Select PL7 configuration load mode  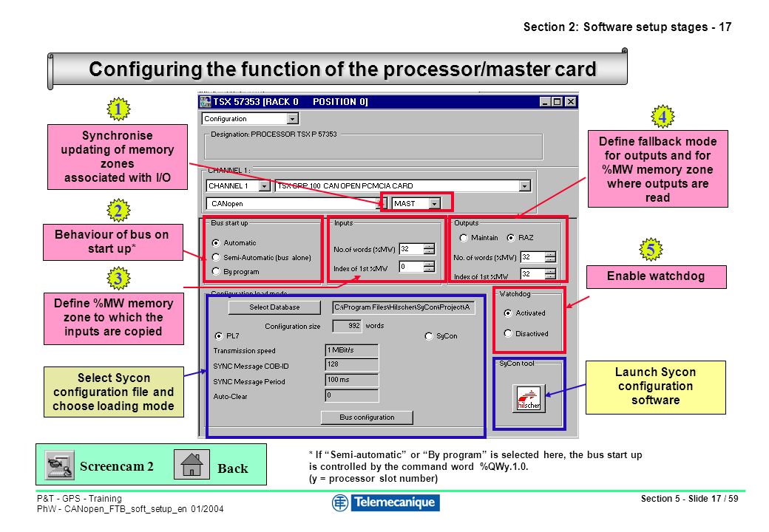(x=219, y=336)
